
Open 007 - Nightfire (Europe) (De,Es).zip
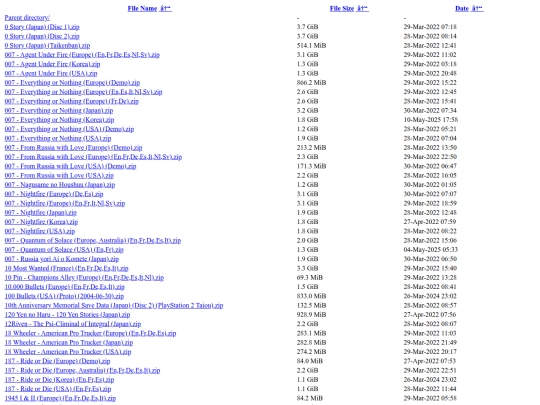(54, 194)
